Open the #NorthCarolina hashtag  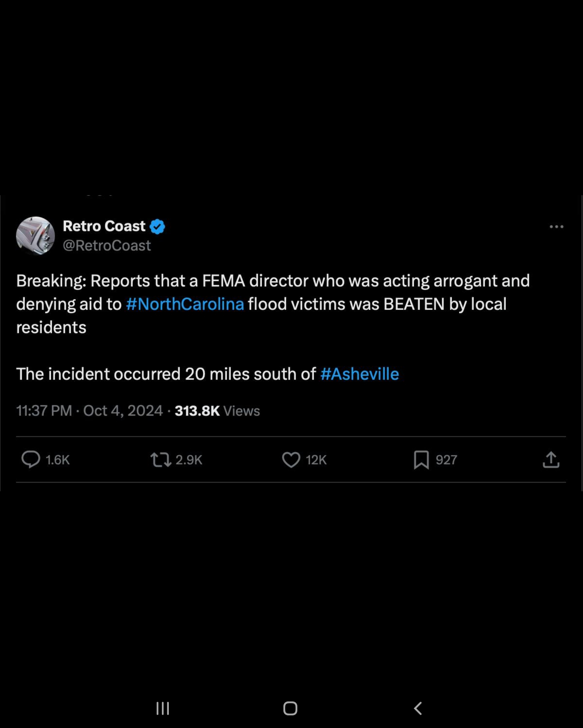point(185,304)
